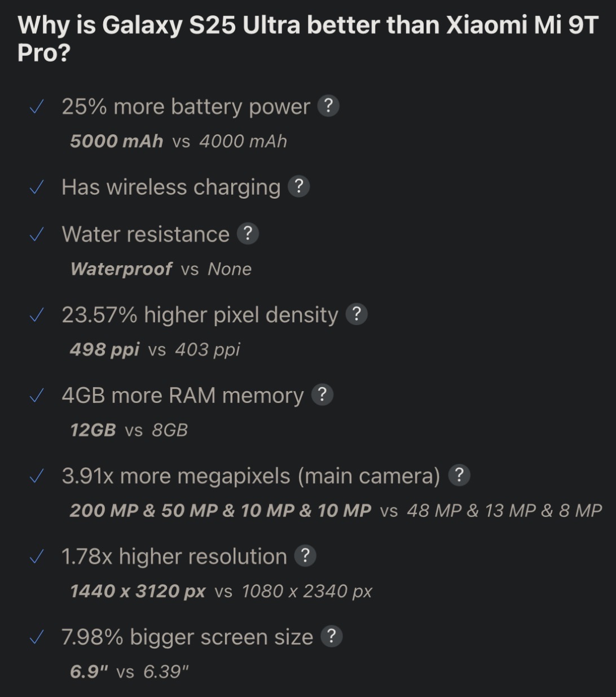Click question mark next to megapixels main camera

pyautogui.click(x=459, y=476)
